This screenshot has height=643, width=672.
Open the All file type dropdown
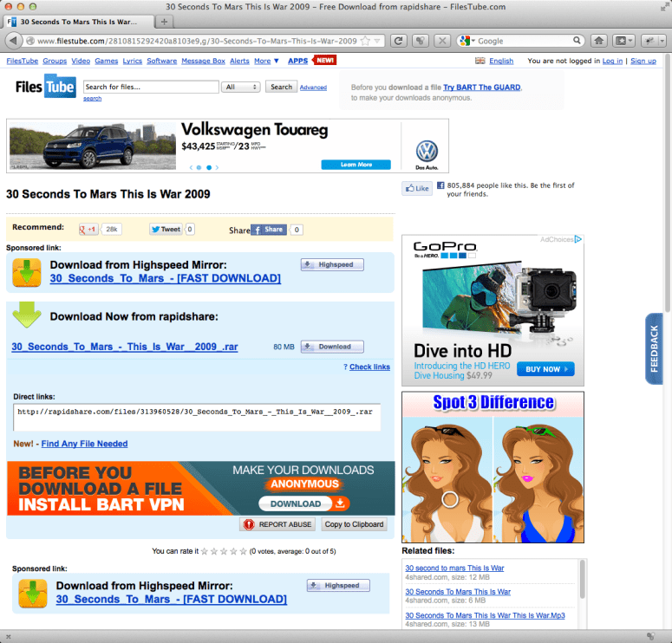(241, 88)
